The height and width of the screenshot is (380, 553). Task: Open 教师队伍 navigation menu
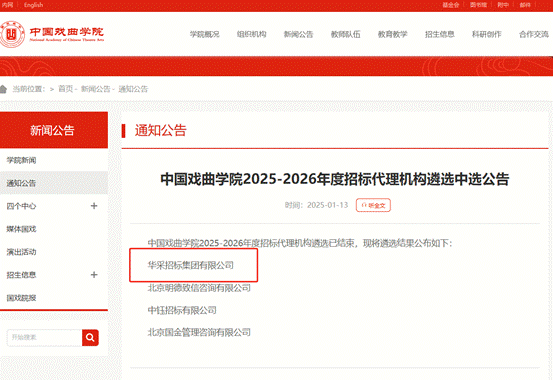coord(346,34)
